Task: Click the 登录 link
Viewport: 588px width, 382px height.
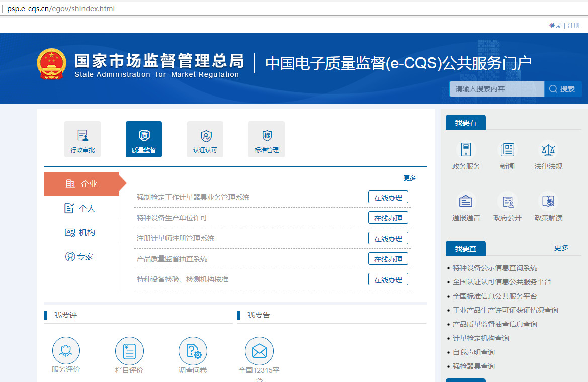Action: point(555,26)
